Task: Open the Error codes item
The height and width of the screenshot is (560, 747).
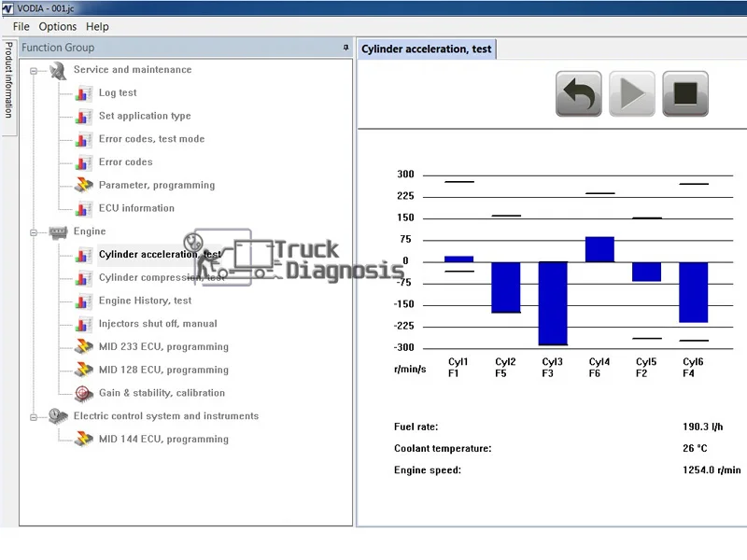Action: click(x=126, y=161)
